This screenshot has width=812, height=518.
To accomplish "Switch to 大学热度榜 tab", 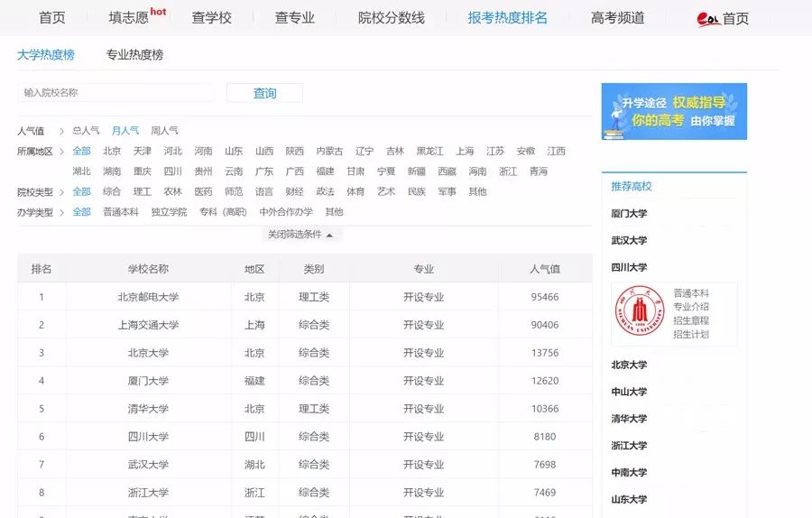I will click(x=46, y=55).
